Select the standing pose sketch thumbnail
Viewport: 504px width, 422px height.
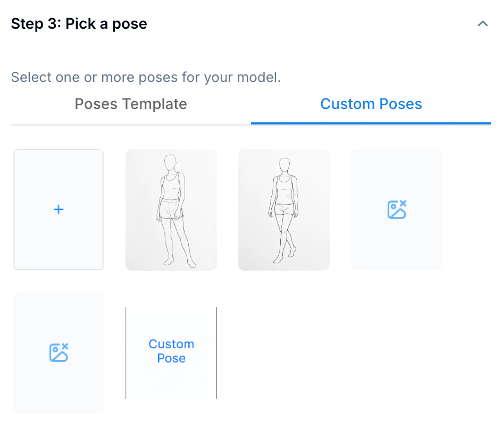click(x=171, y=209)
